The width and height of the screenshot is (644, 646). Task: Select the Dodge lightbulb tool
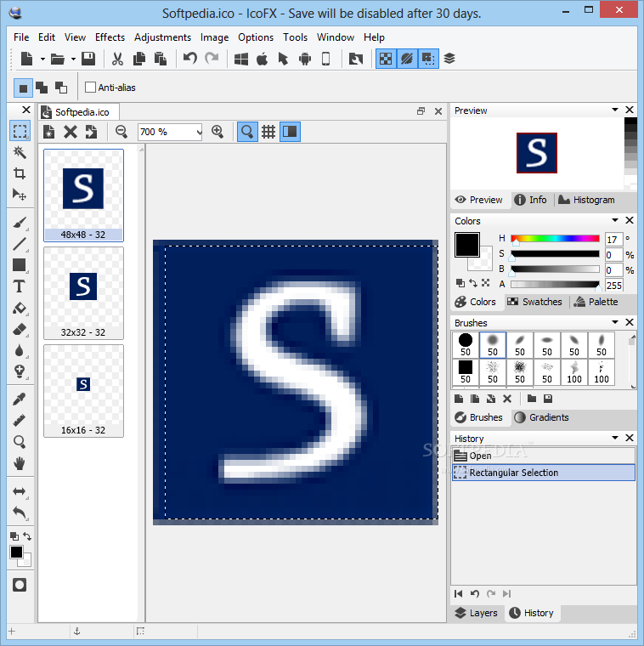pos(20,371)
